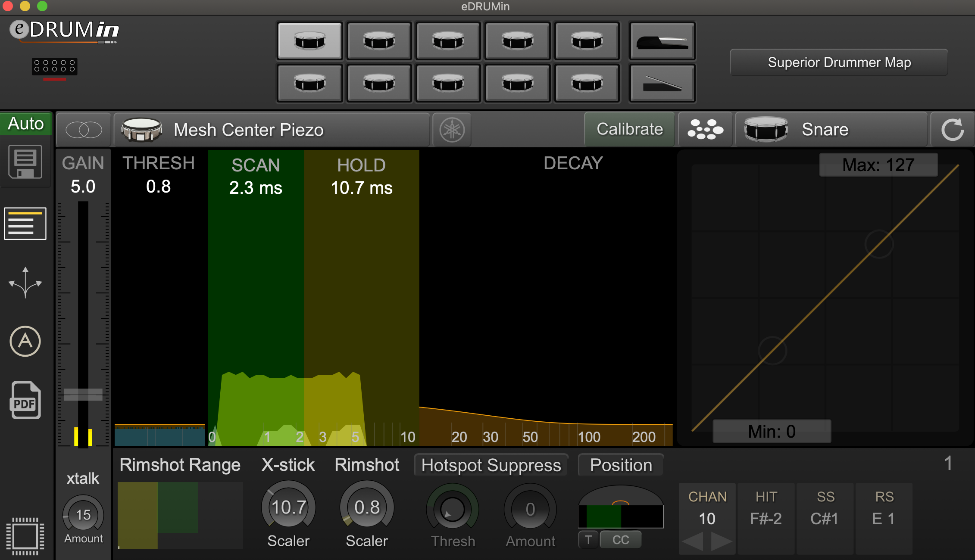Click the Calibrate button
This screenshot has width=975, height=560.
629,129
